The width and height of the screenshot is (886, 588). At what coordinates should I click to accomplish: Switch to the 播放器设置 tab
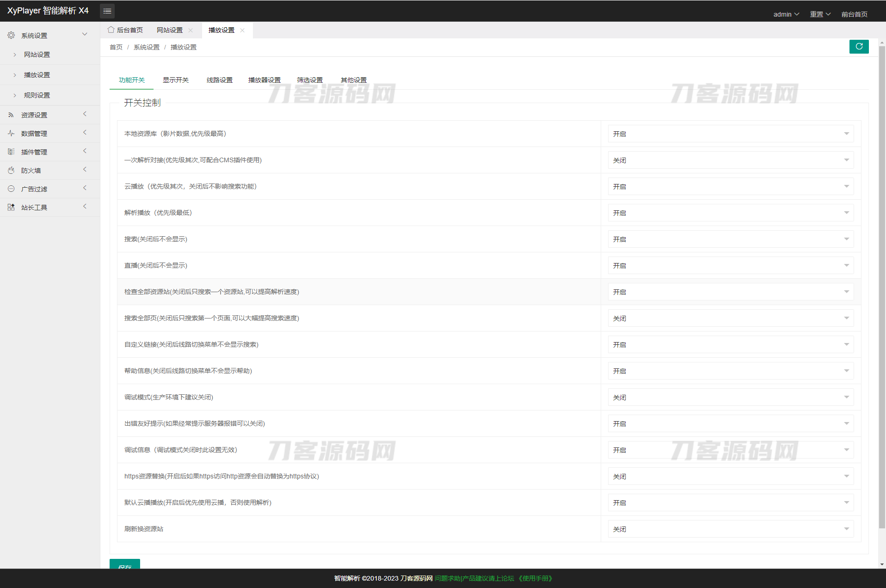coord(264,80)
